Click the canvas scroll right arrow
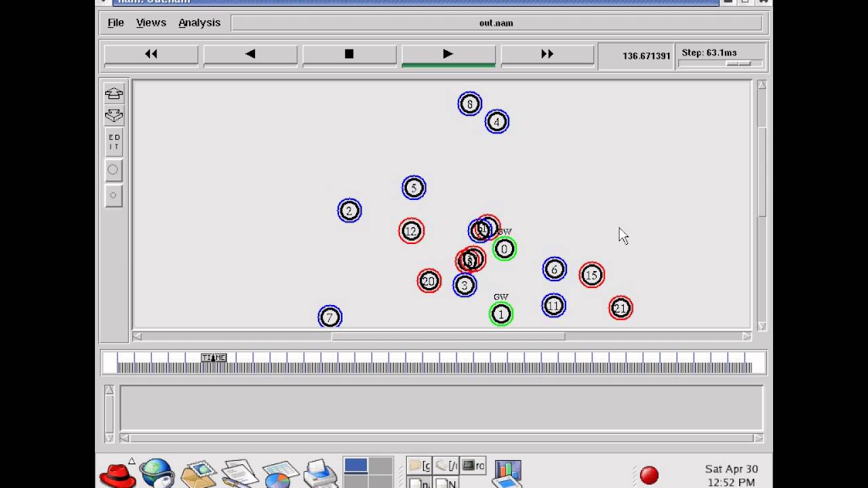Image resolution: width=868 pixels, height=488 pixels. point(747,336)
